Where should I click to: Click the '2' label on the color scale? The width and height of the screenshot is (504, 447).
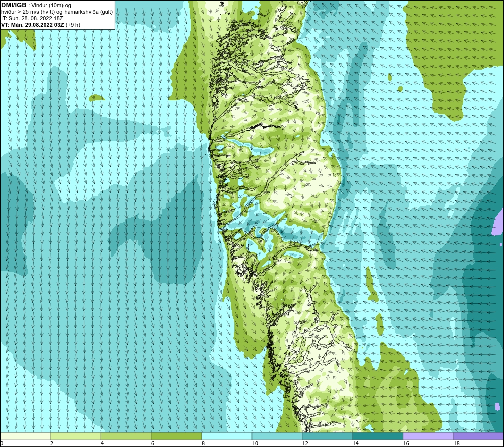click(x=52, y=443)
